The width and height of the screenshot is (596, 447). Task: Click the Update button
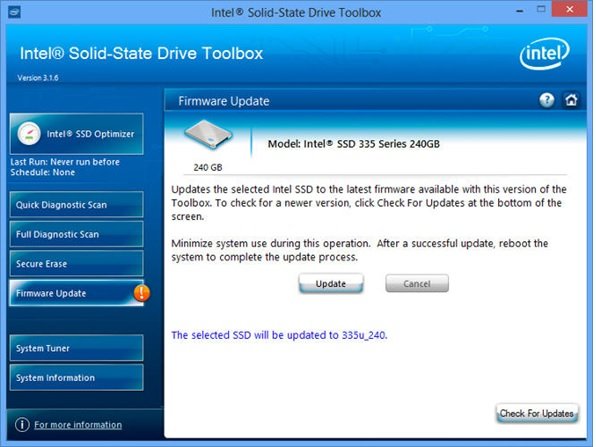pos(331,284)
